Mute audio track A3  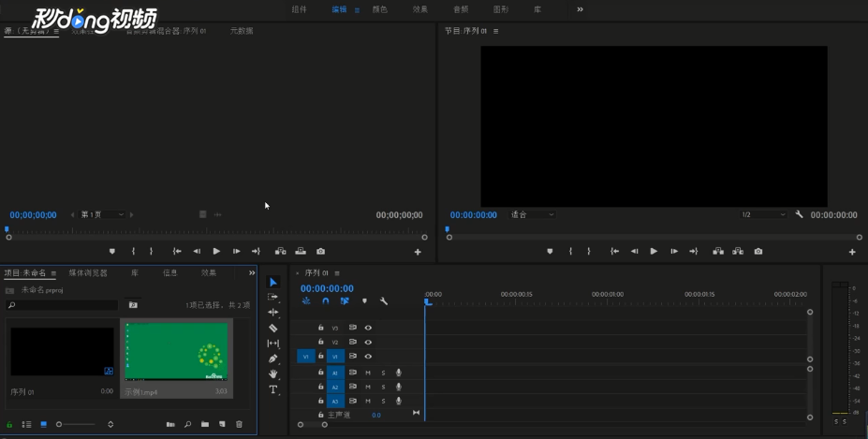pos(368,401)
